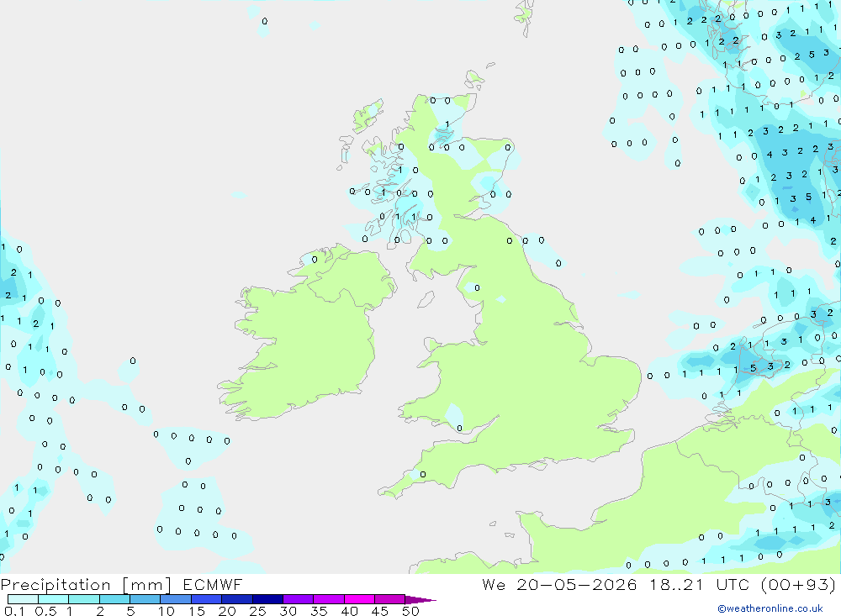Click the "35" legend value
Viewport: 841px width, 616px height.
(x=319, y=611)
